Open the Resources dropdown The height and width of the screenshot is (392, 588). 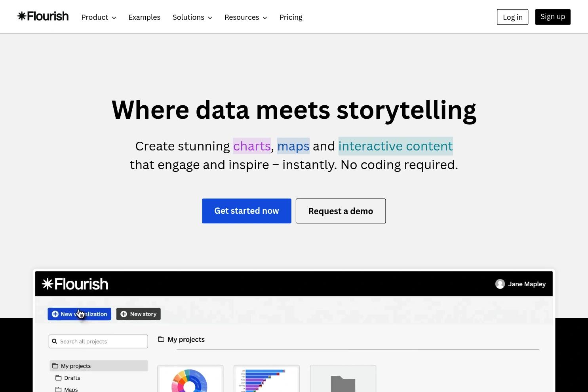pos(246,17)
